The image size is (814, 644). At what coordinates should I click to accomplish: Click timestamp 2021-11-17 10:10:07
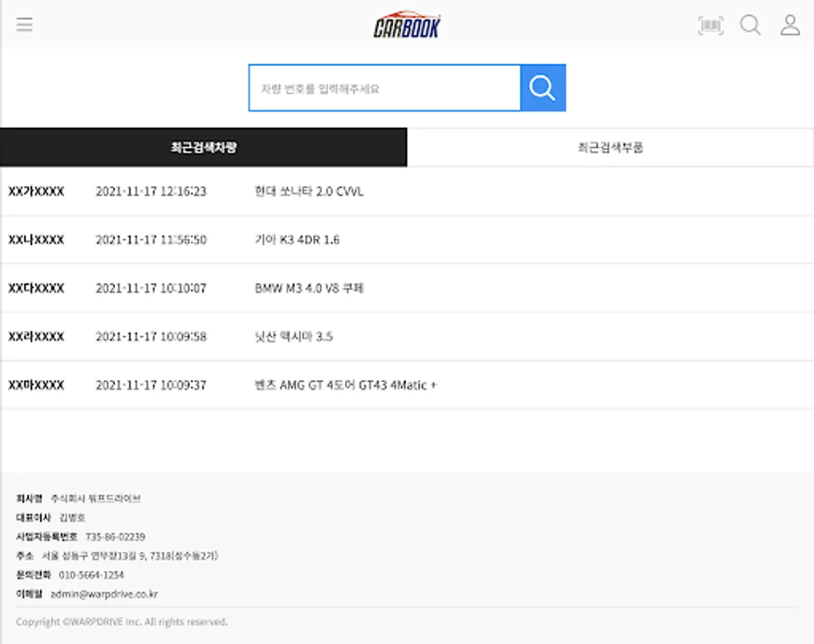click(x=151, y=288)
